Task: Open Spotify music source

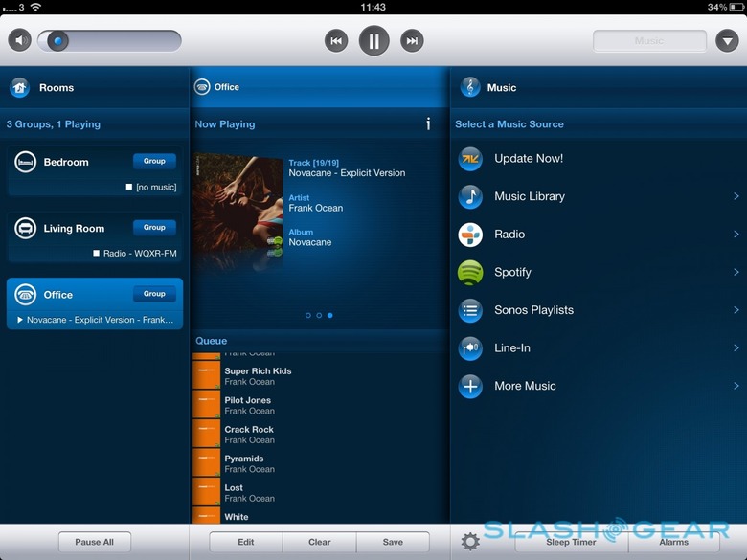Action: click(599, 272)
